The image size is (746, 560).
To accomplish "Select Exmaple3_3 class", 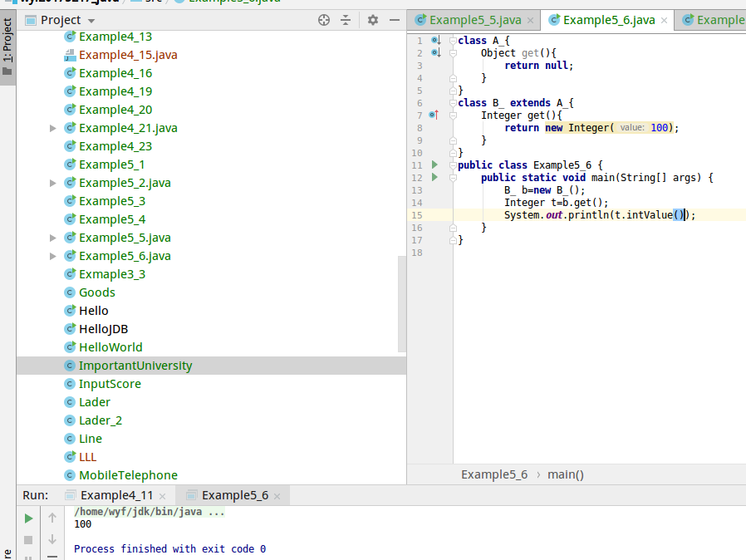I will (112, 274).
